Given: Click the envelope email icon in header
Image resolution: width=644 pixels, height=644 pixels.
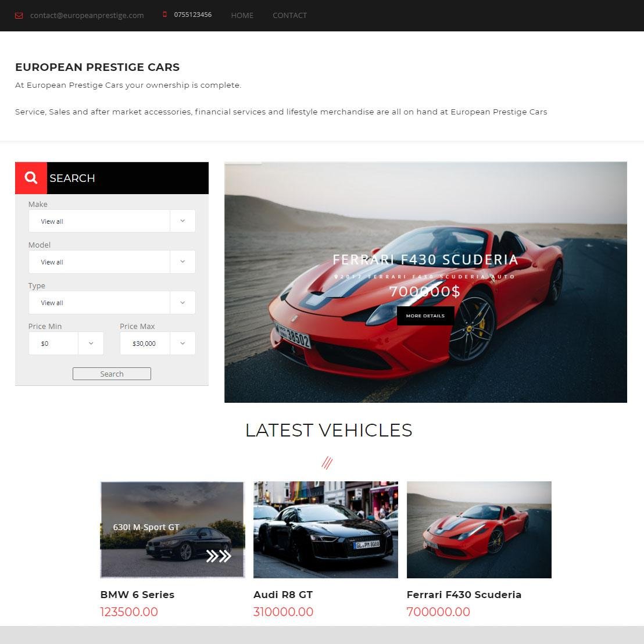Looking at the screenshot, I should click(19, 16).
